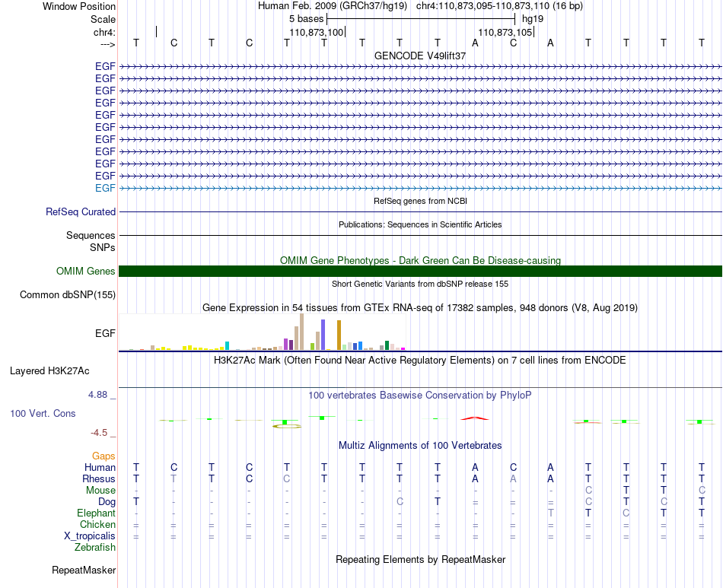This screenshot has width=723, height=588.
Task: Click the red PhyloP peak
Action: (475, 418)
